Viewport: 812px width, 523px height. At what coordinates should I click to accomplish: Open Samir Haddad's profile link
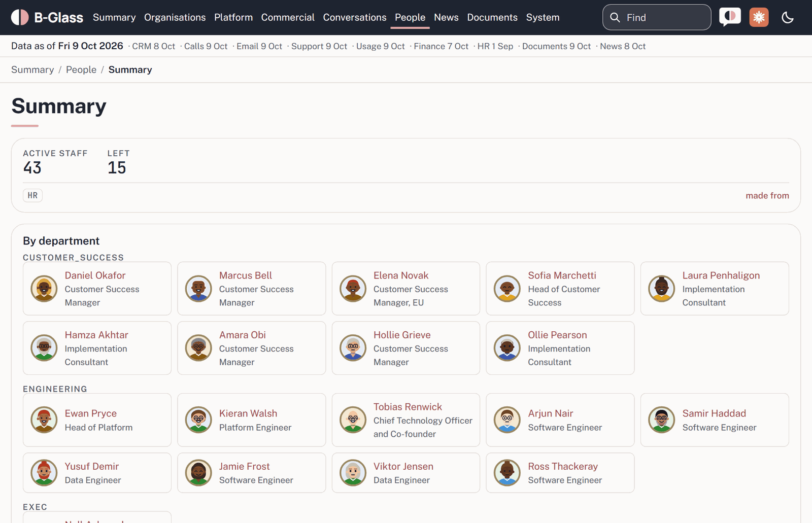(714, 413)
